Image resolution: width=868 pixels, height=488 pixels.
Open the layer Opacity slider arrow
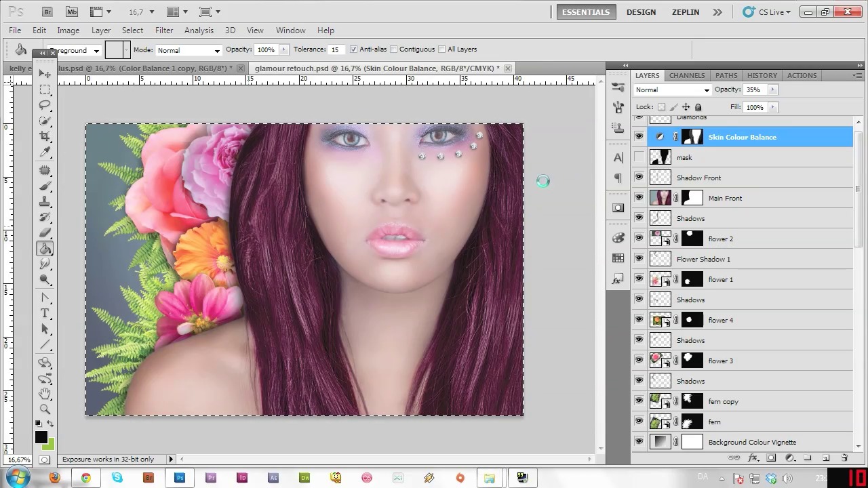point(772,89)
